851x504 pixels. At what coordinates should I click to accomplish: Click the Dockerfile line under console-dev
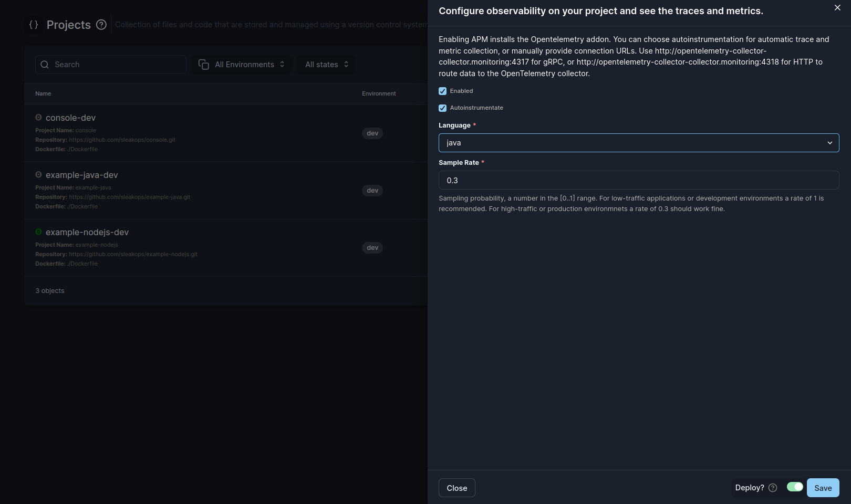[66, 149]
